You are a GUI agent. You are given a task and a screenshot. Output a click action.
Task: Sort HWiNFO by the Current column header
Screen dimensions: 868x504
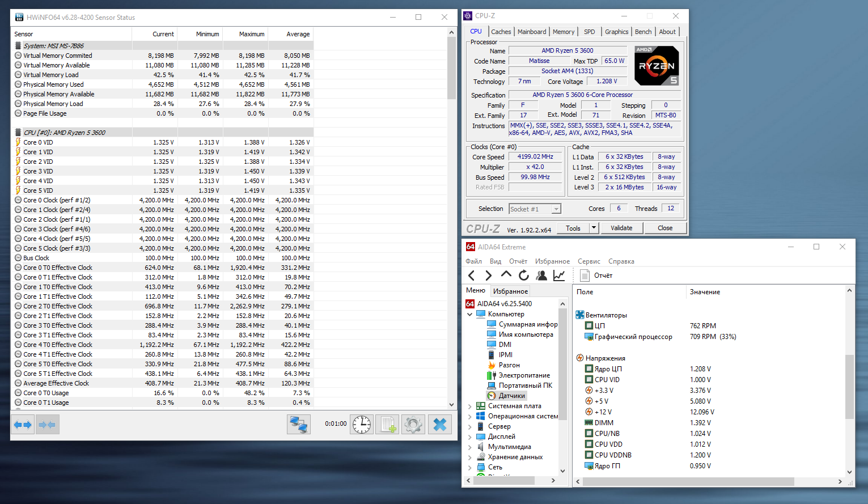click(x=155, y=34)
